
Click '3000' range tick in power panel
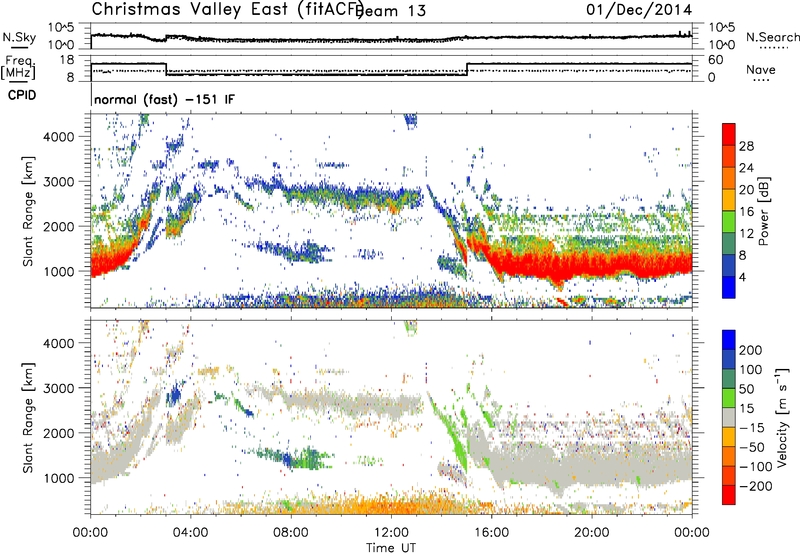(59, 182)
